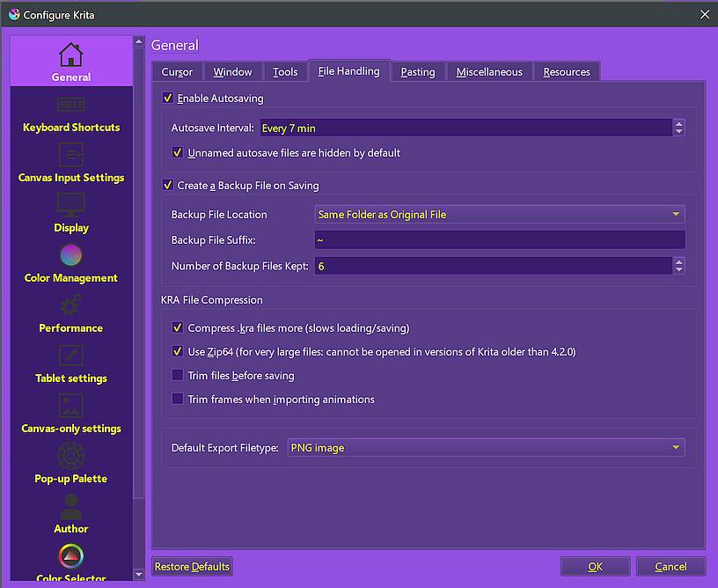718x588 pixels.
Task: Select Canvas-only settings image icon
Action: (x=71, y=405)
